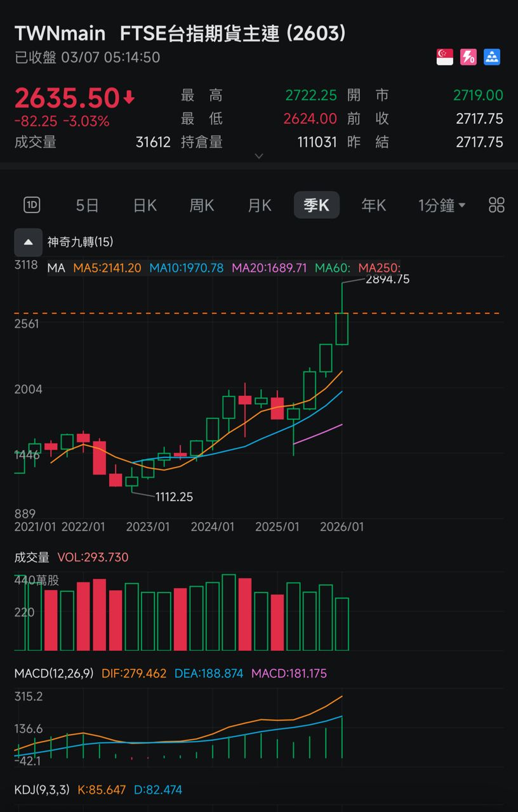Tap the 神奇九轉(15) indicator label
The image size is (518, 812).
coord(80,242)
